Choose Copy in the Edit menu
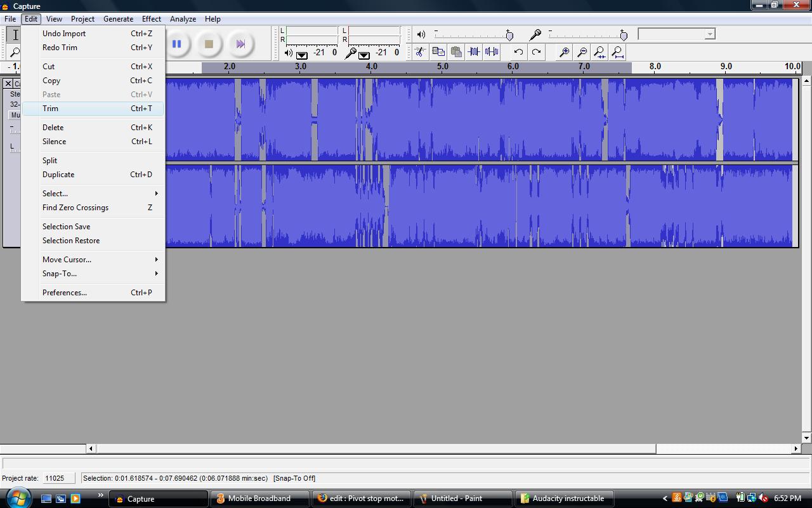Viewport: 812px width, 508px height. pos(93,81)
